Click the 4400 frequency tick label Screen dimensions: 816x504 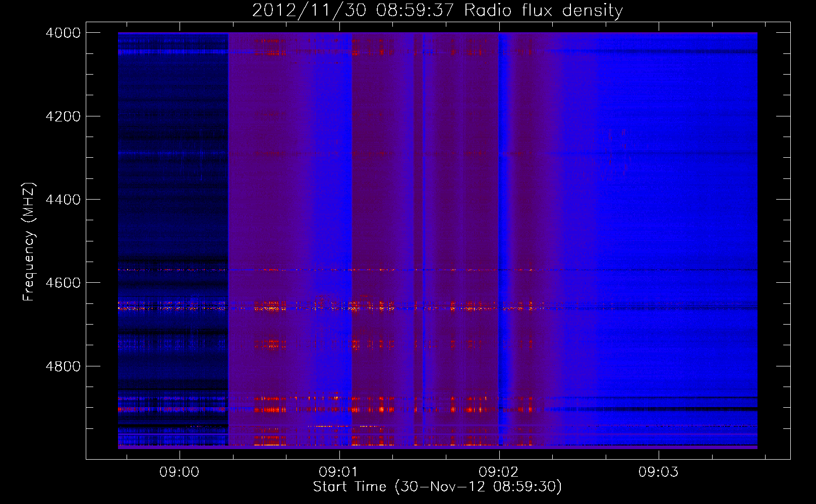pyautogui.click(x=63, y=200)
